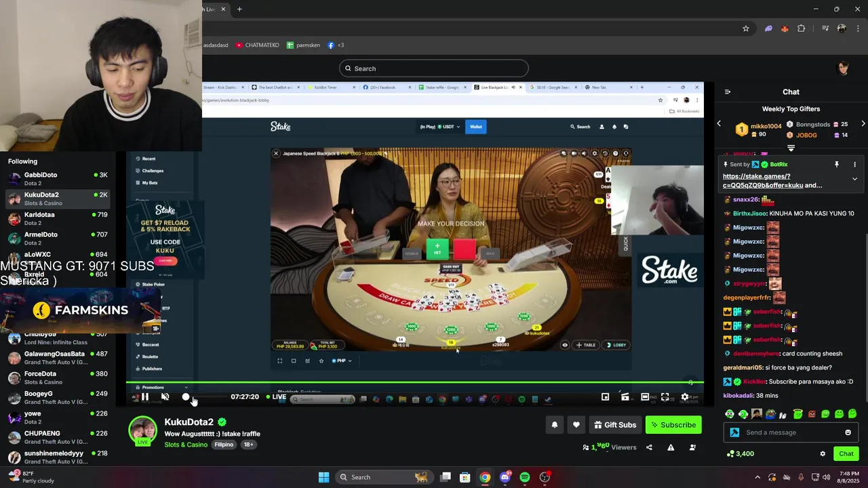
Task: Open chat identity badge icon
Action: tap(734, 432)
